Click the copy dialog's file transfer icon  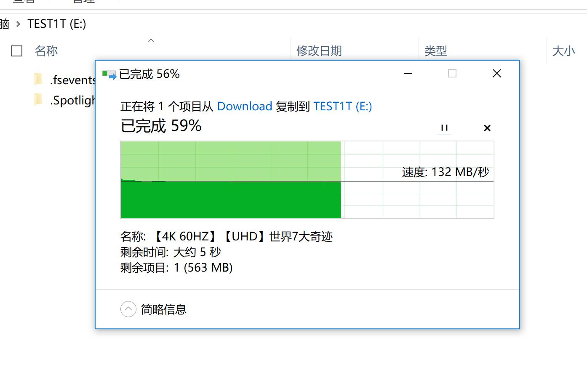pos(108,74)
